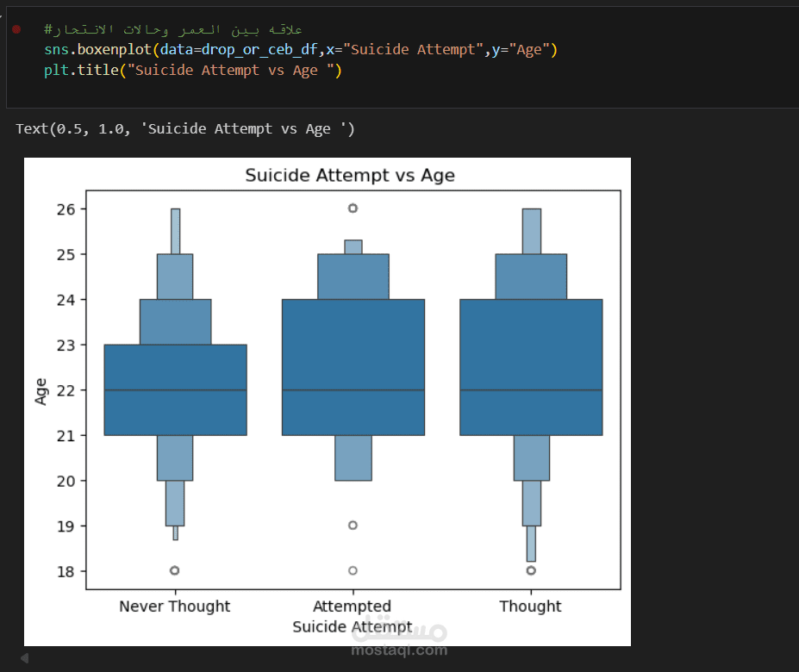This screenshot has height=672, width=799.
Task: Click the 'Suicide Attempt' x-axis title
Action: pyautogui.click(x=353, y=626)
